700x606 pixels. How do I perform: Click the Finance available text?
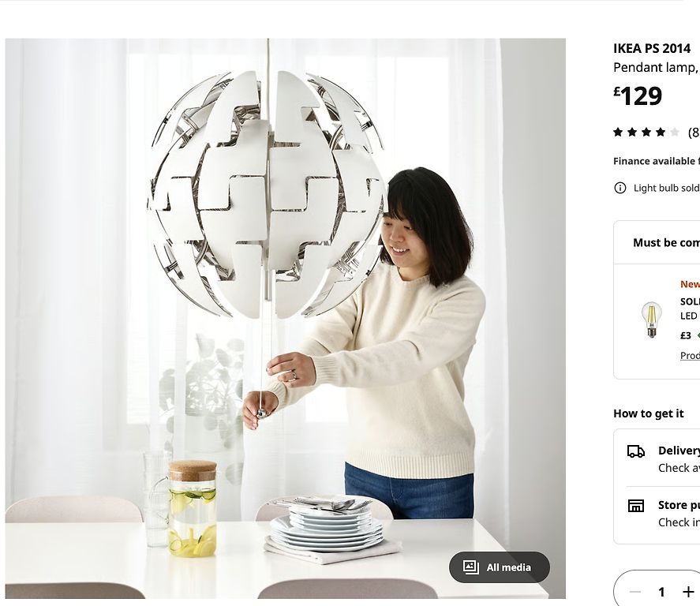coord(657,161)
